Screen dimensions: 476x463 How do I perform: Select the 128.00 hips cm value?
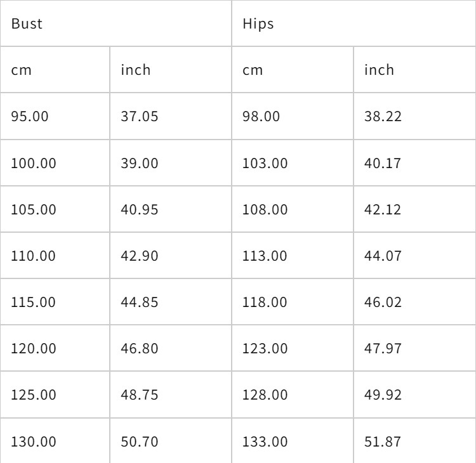coord(265,395)
